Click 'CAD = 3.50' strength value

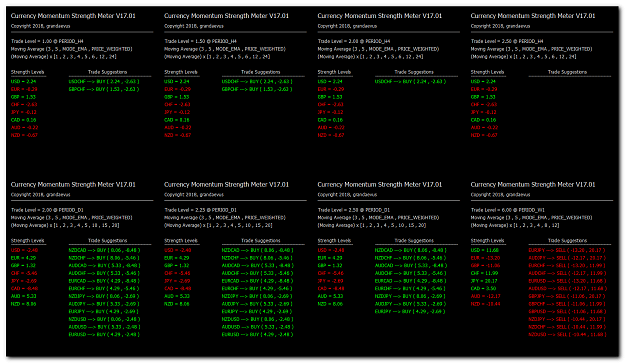[483, 288]
